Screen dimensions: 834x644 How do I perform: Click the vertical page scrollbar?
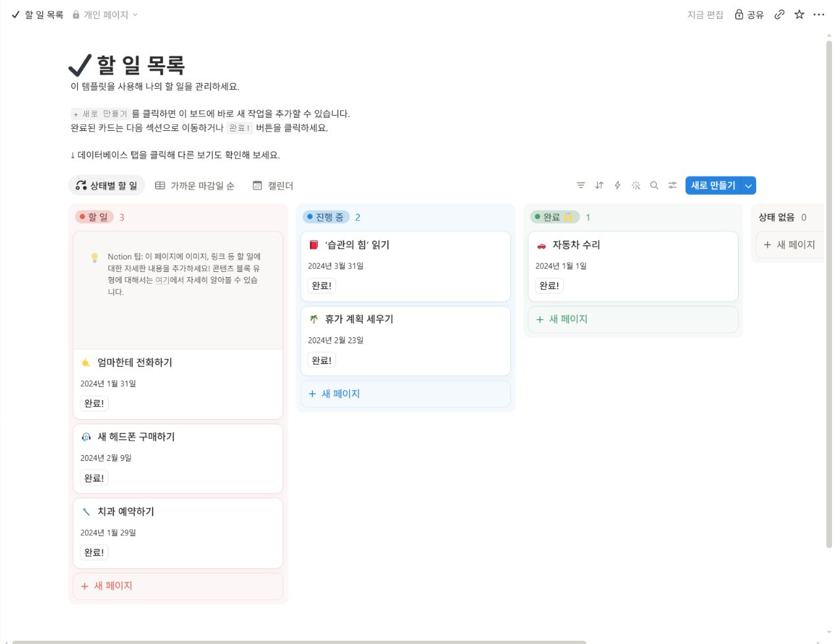[x=829, y=294]
